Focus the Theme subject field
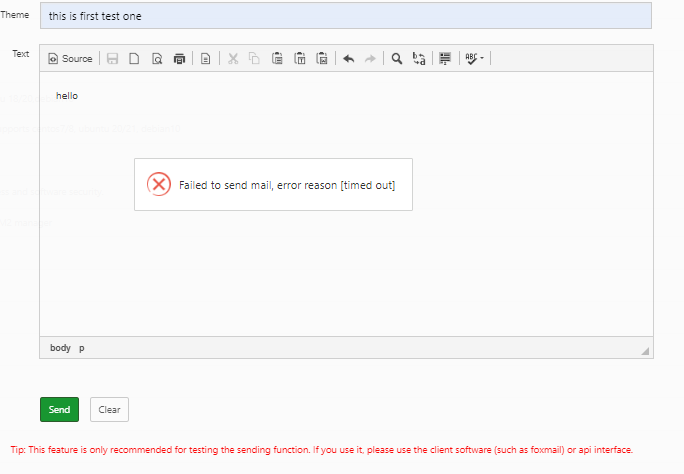Screen dimensions: 684x474 (346, 16)
